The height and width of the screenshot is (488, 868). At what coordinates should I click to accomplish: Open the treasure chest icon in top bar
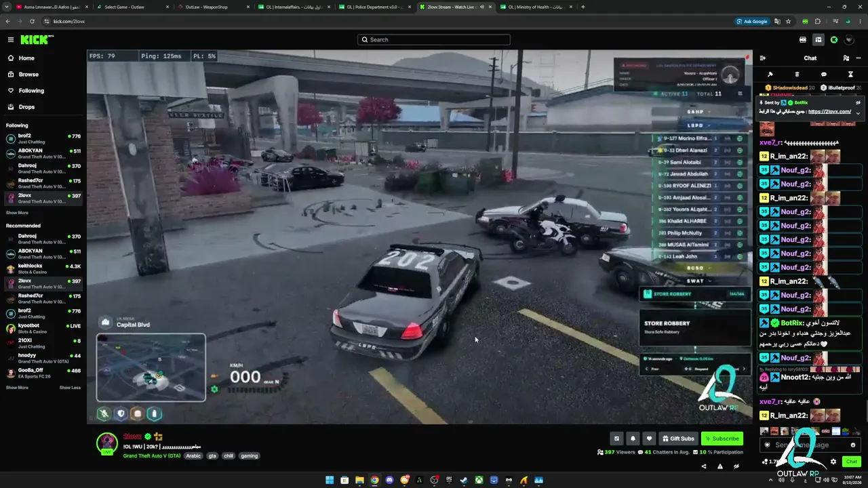(x=818, y=40)
